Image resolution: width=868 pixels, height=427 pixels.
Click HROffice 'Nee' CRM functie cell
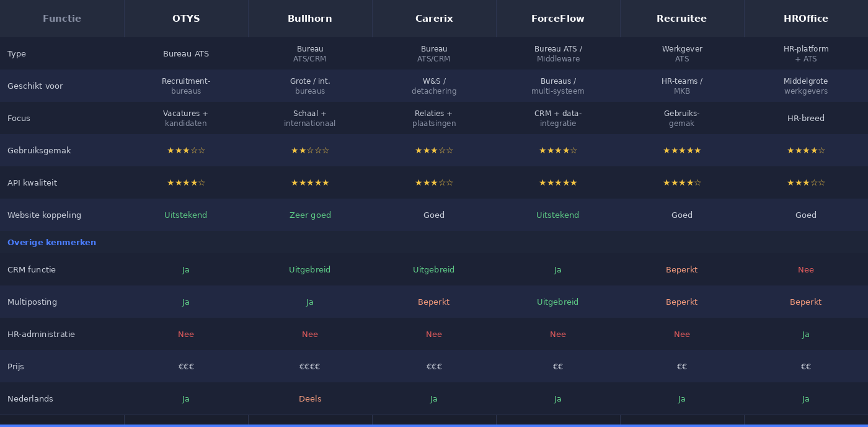806,270
